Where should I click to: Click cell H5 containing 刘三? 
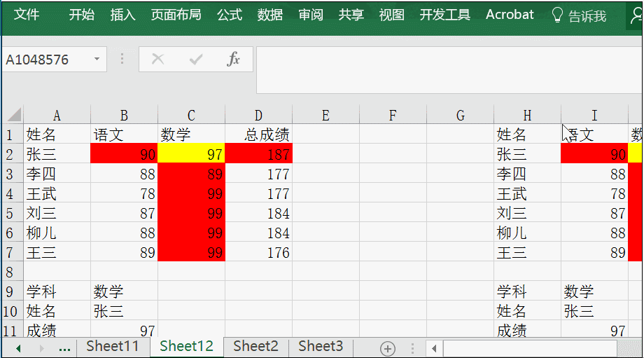[x=527, y=213]
